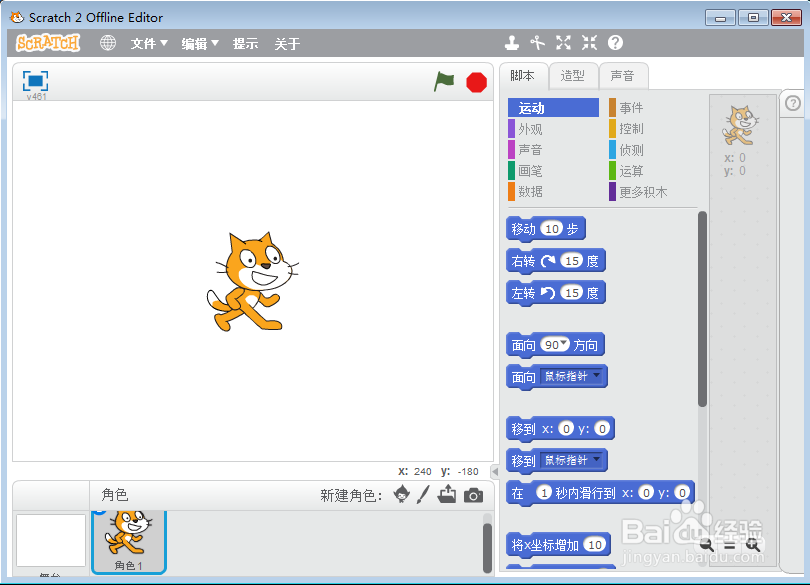Select the 声音 block category

[553, 150]
